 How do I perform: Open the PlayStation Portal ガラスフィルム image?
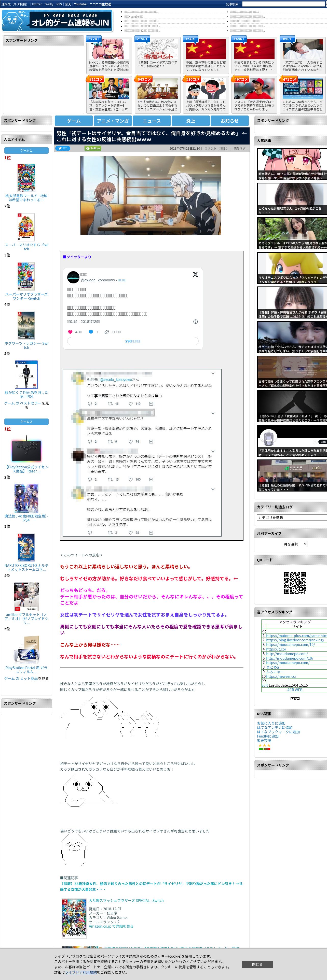click(26, 650)
